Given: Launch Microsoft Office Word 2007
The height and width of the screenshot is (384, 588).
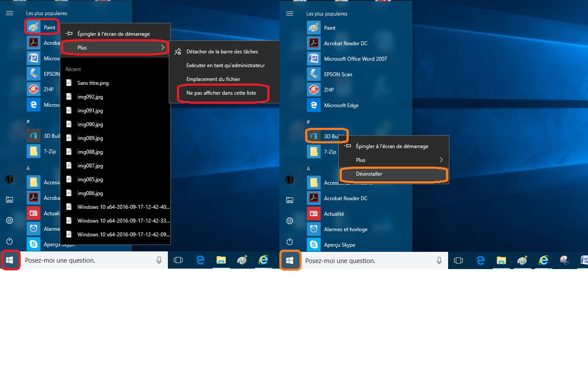Looking at the screenshot, I should click(x=347, y=59).
